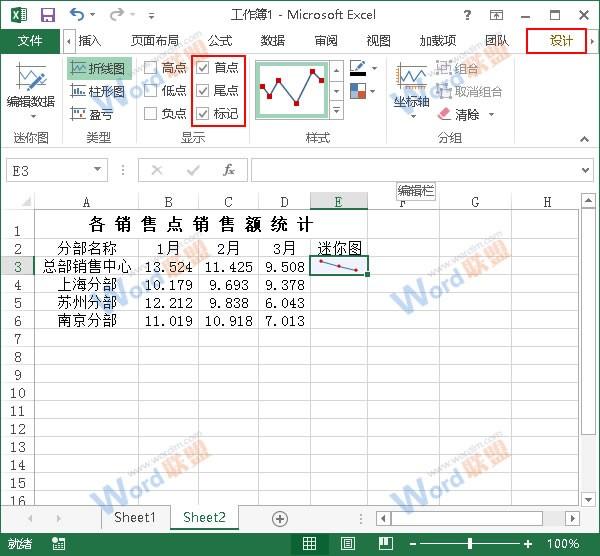The width and height of the screenshot is (600, 556).
Task: Click the Insert Function fx icon
Action: [229, 170]
